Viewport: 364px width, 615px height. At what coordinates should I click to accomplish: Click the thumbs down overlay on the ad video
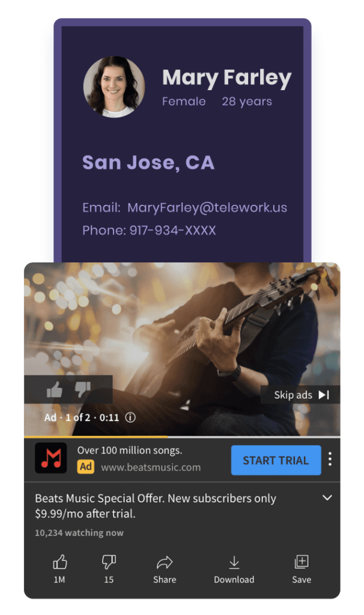pos(83,389)
